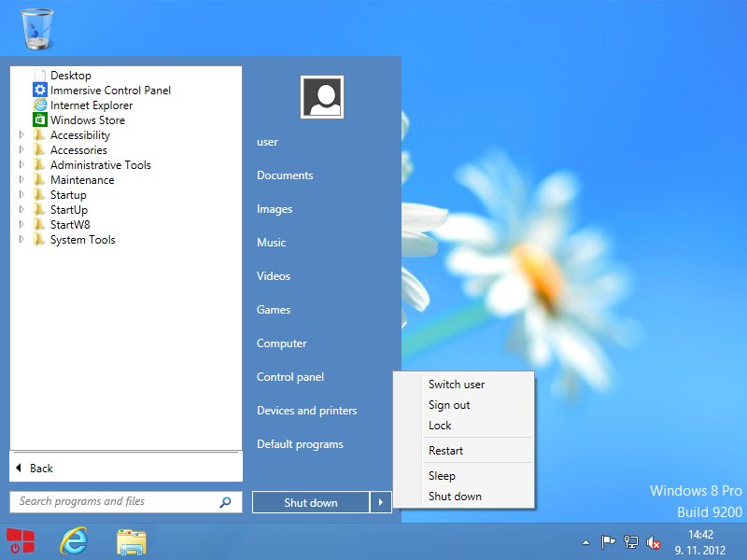747x560 pixels.
Task: Click the user account picture
Action: [x=322, y=97]
